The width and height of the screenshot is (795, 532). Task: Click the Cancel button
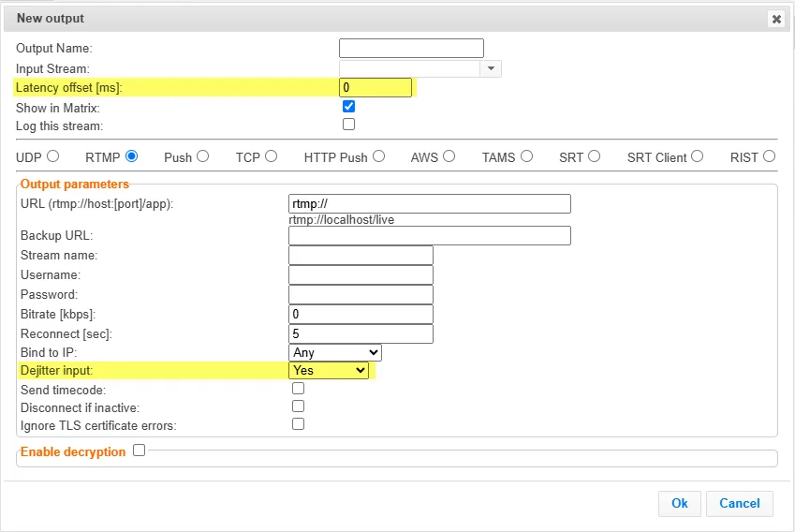739,503
